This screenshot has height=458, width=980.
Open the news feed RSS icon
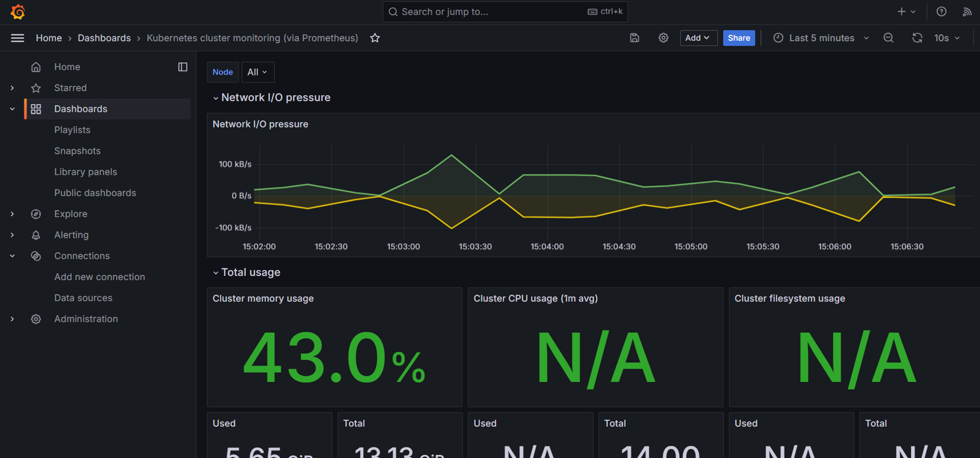[x=967, y=11]
